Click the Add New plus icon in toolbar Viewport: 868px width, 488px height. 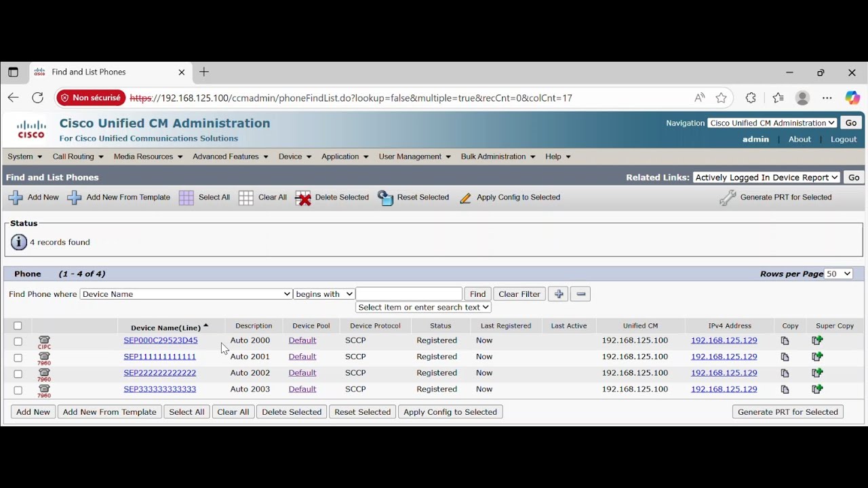[16, 198]
